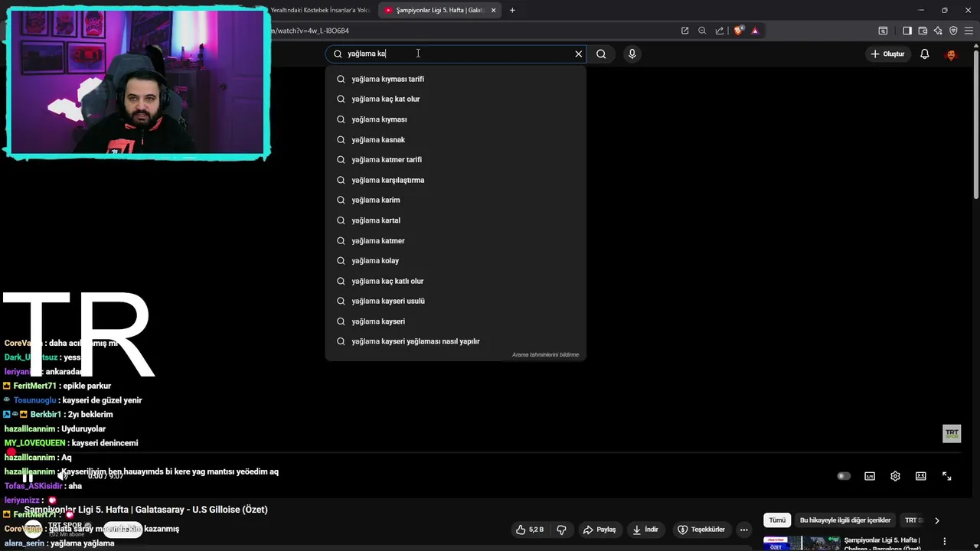Click the Paylaş share button
This screenshot has height=551, width=980.
(x=599, y=530)
